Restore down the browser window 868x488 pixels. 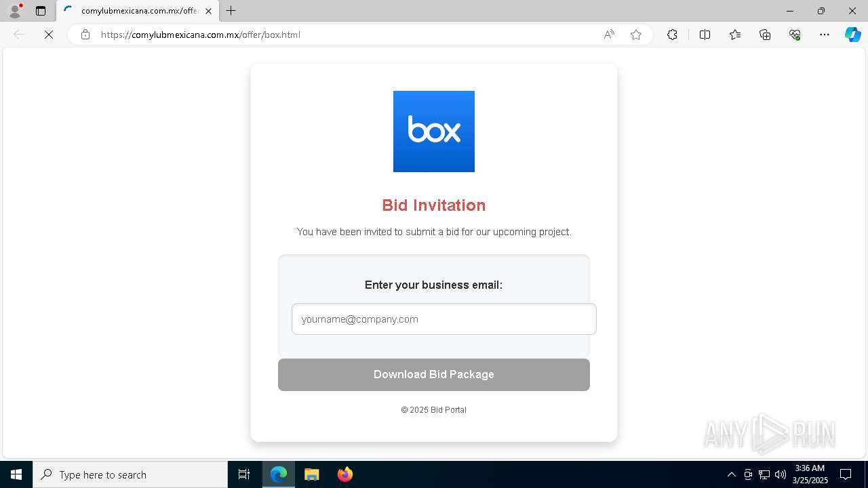[821, 11]
